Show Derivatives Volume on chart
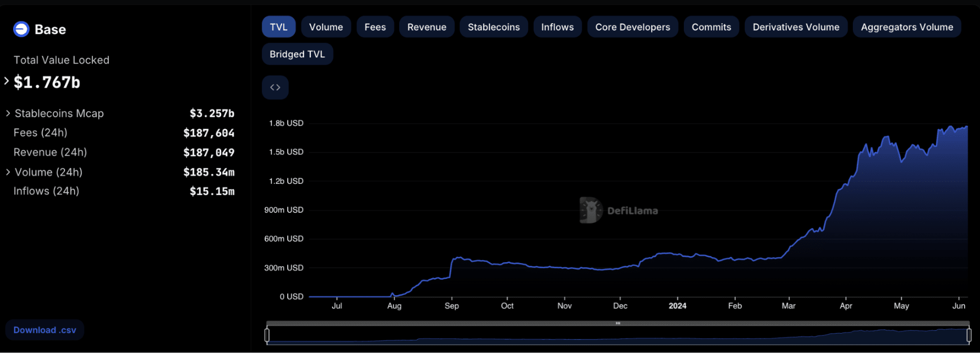The height and width of the screenshot is (354, 980). (796, 27)
